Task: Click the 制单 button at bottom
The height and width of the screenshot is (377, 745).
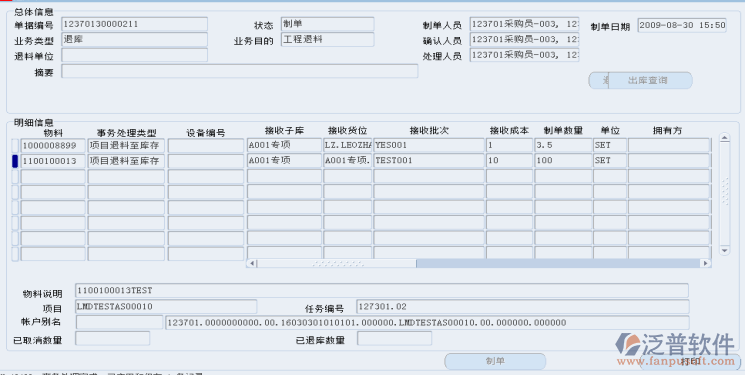Action: click(495, 361)
